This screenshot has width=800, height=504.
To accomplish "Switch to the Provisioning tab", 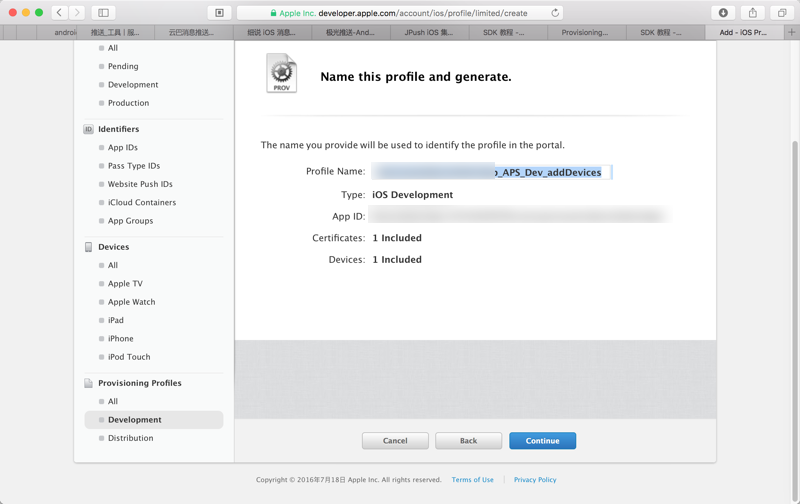I will click(585, 32).
